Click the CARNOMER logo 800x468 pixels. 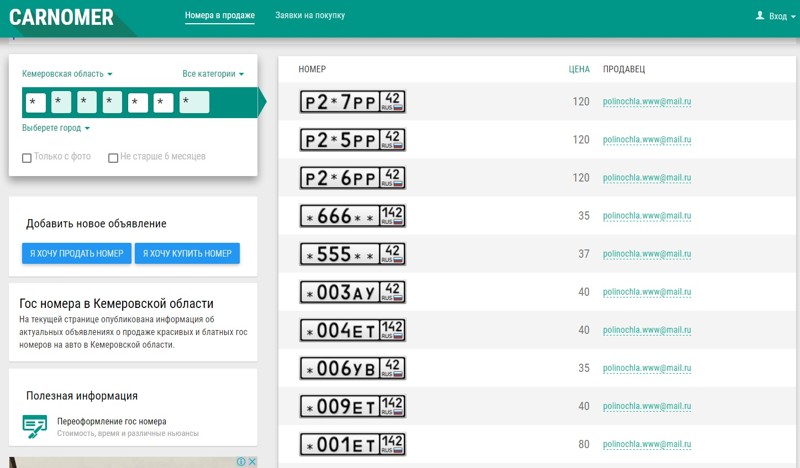click(61, 17)
